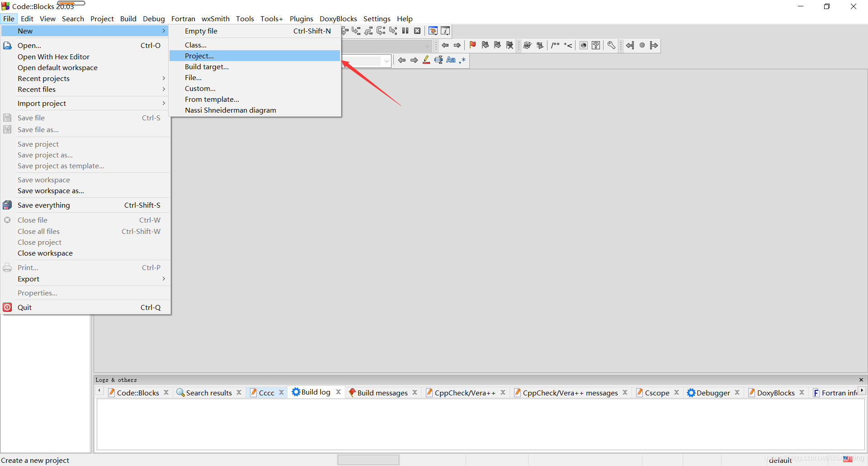Choose Project... from New submenu
Screen dimensions: 868x466
255,56
